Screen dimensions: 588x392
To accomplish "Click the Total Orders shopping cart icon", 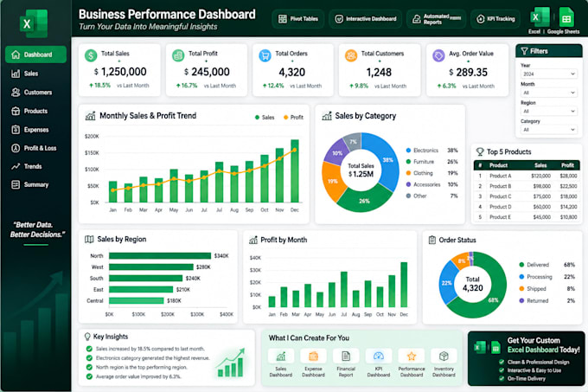I will click(265, 56).
